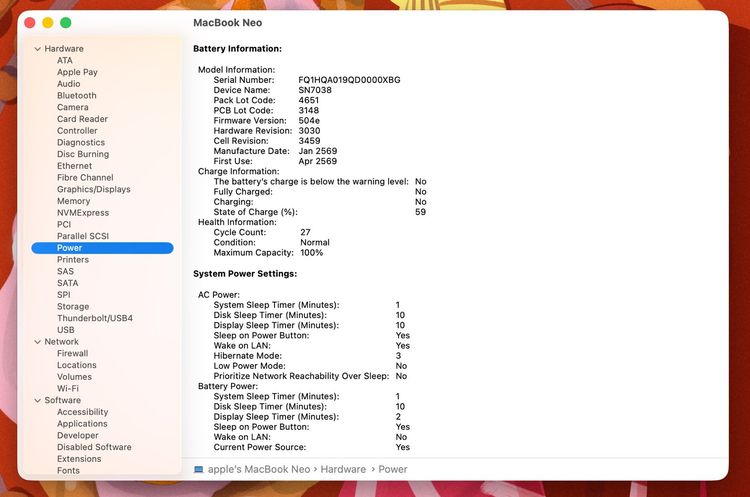The width and height of the screenshot is (750, 497).
Task: Select Disabled Software entry
Action: (94, 447)
